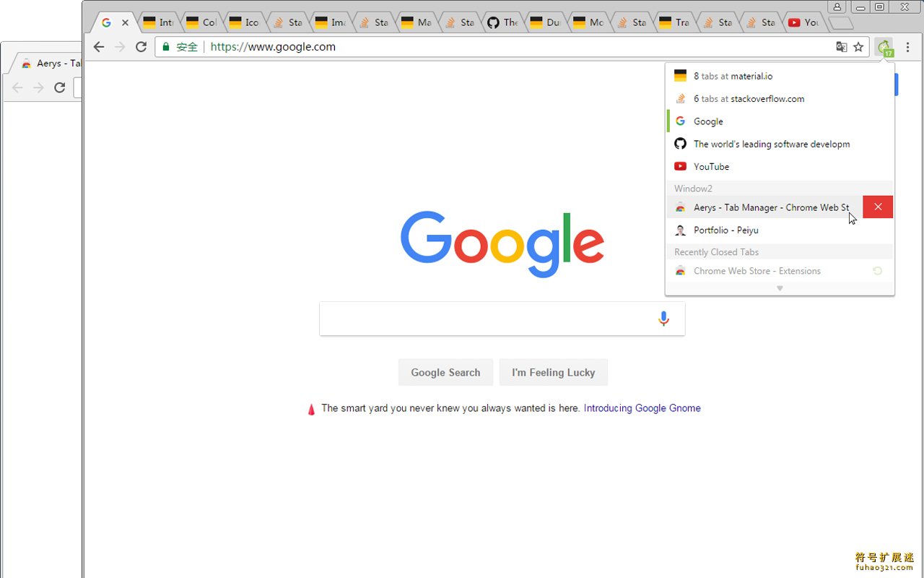This screenshot has height=578, width=924.
Task: Click the forward arrow in the background window
Action: pos(38,88)
